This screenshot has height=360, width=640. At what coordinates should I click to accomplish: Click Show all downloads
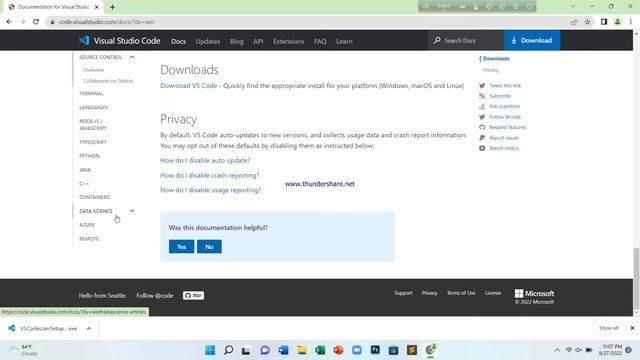609,328
